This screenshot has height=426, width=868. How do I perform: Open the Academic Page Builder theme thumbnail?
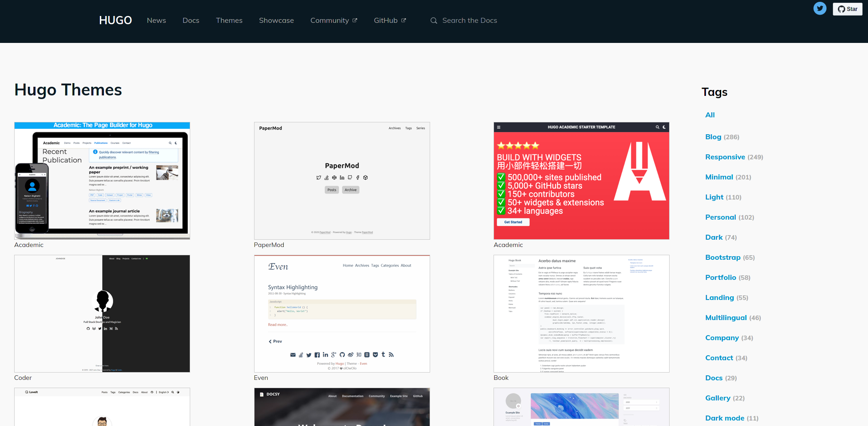(x=102, y=181)
